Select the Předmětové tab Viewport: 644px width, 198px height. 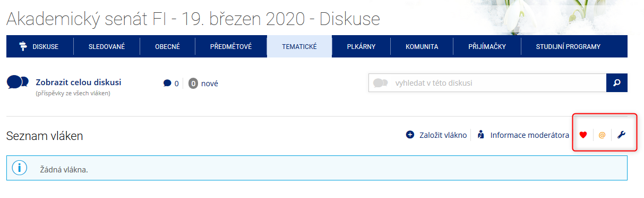pyautogui.click(x=231, y=46)
